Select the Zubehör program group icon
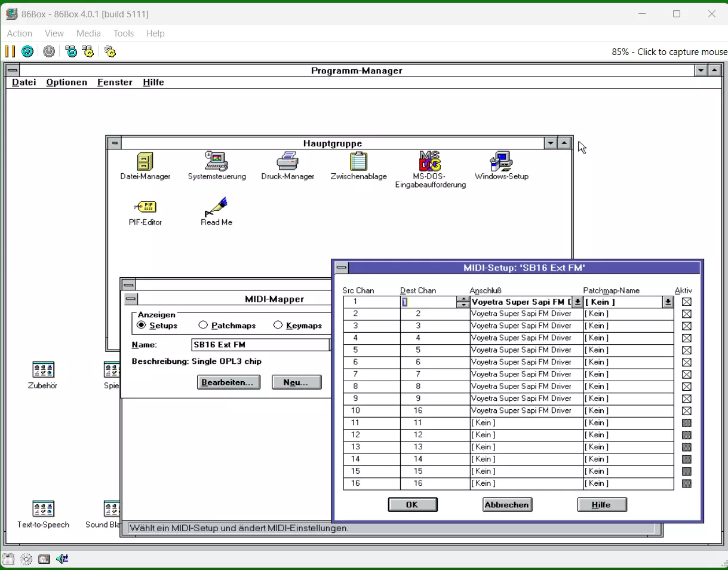Image resolution: width=728 pixels, height=570 pixels. (43, 370)
